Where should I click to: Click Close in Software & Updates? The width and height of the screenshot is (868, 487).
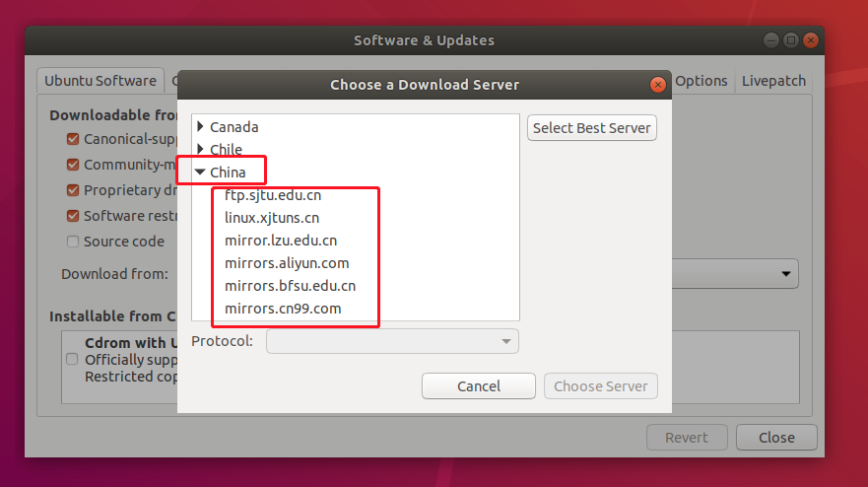[x=776, y=438]
